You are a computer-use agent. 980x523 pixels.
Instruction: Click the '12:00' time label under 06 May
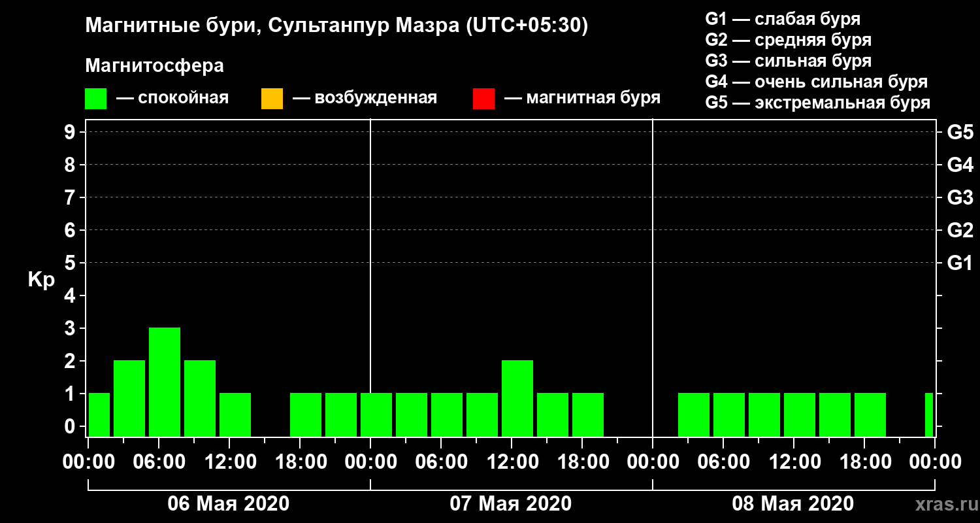coord(229,462)
